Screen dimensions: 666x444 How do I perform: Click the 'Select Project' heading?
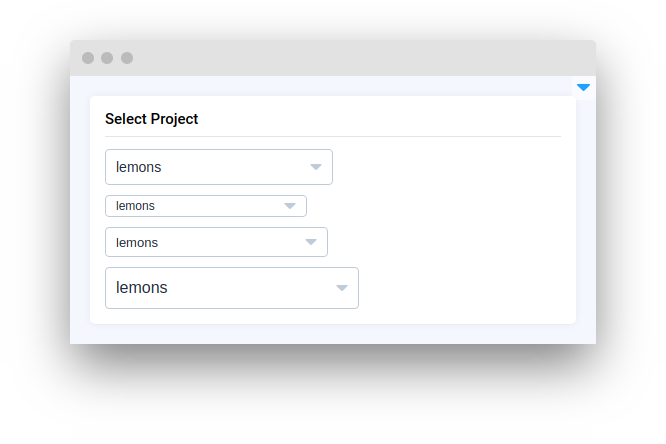tap(151, 119)
